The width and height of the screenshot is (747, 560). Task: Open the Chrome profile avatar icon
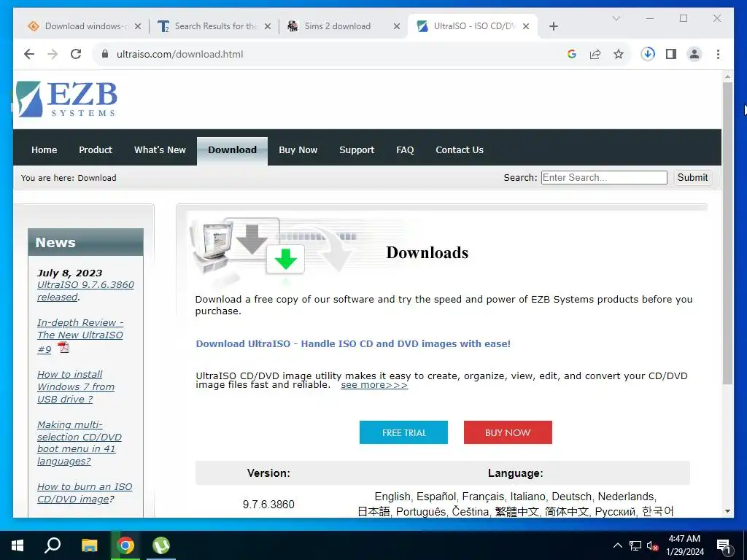click(x=694, y=54)
